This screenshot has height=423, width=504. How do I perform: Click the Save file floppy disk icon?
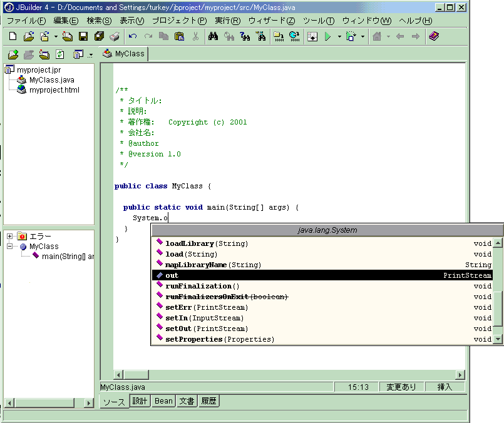[83, 36]
